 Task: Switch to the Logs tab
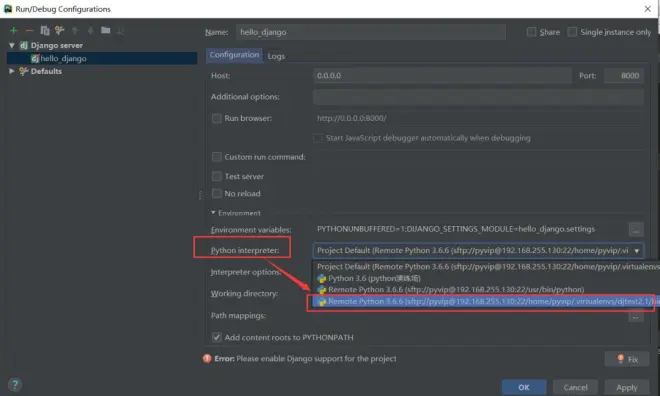pos(276,56)
